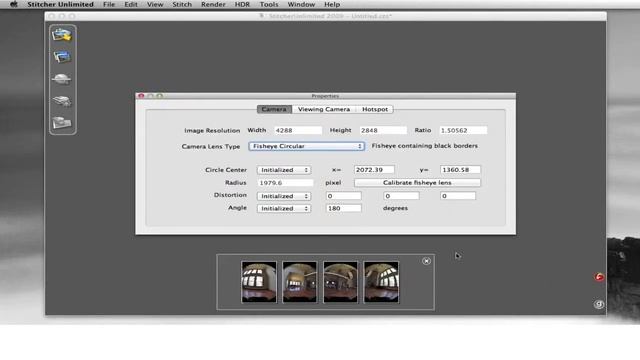Viewport: 640px width, 360px height.
Task: Open the View menu
Action: 155,4
